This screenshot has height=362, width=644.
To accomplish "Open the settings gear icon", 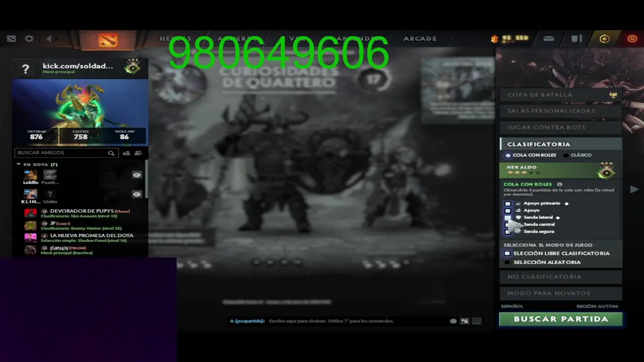I will click(29, 39).
